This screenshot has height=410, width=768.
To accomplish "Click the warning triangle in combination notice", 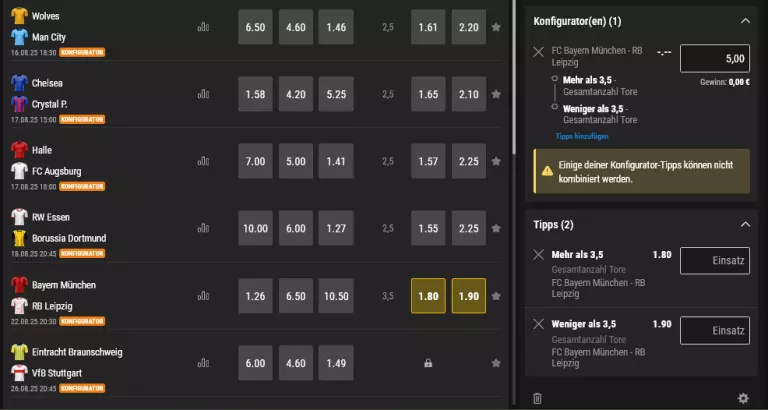I will [548, 171].
